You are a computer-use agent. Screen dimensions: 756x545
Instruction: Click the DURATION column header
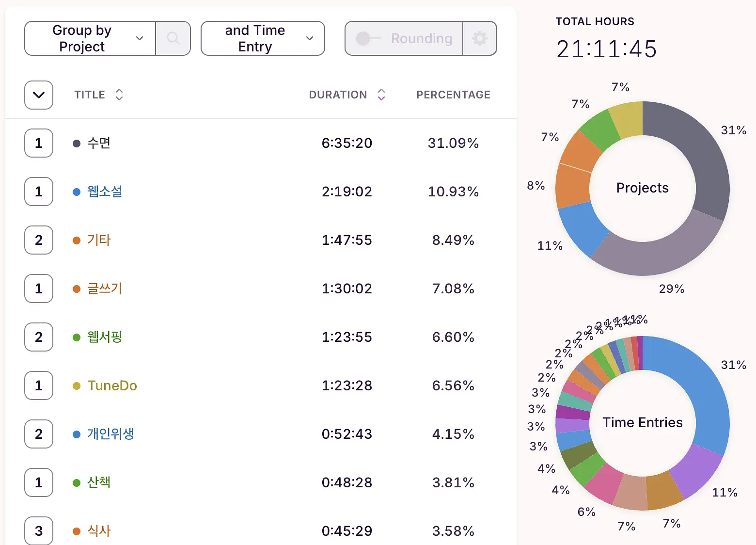click(338, 95)
